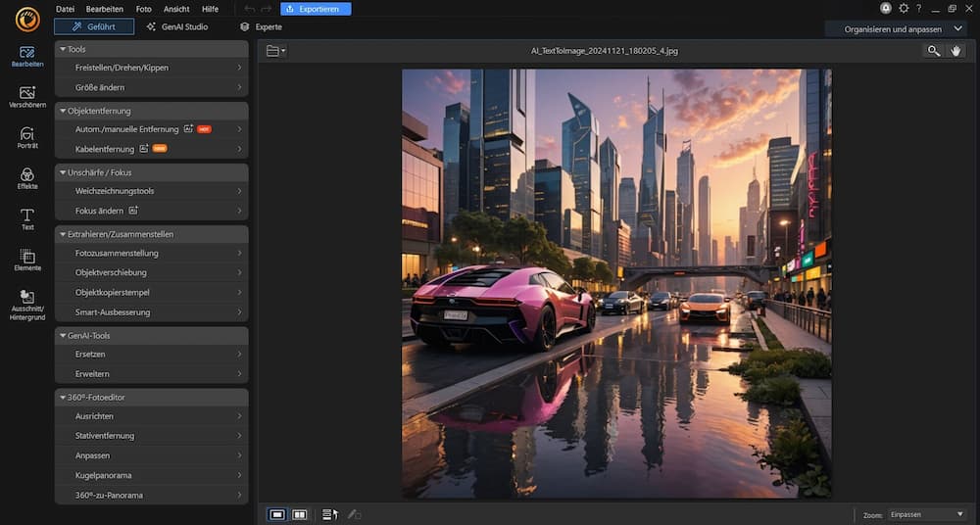Open the Hilfe menu
The width and height of the screenshot is (980, 525).
pos(210,9)
